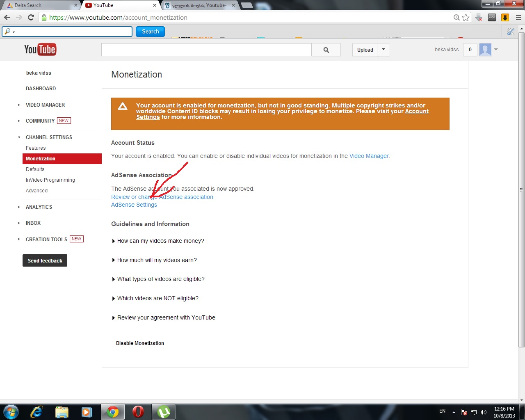Open the taskbar clock and date
This screenshot has width=525, height=420.
(504, 412)
